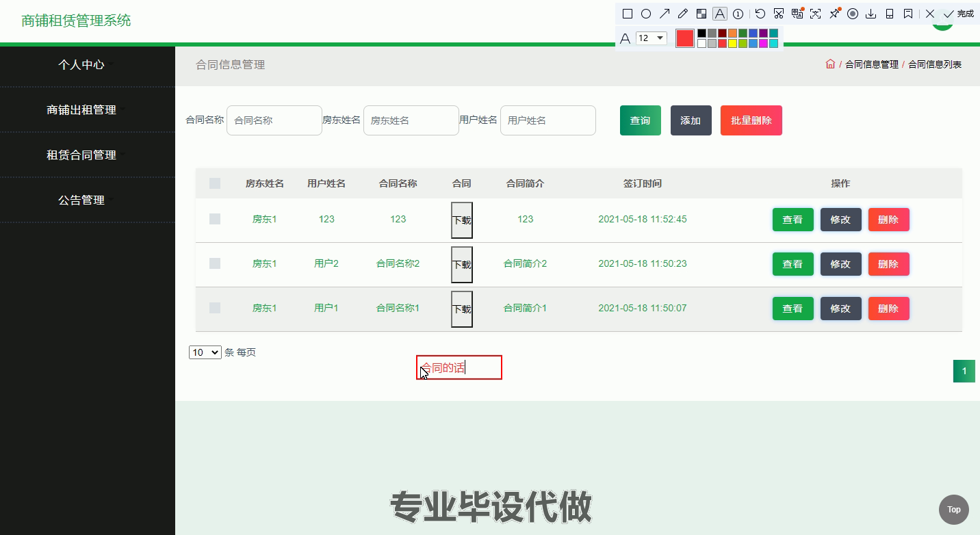This screenshot has height=535, width=980.
Task: Pick the purple color swatch
Action: [763, 33]
